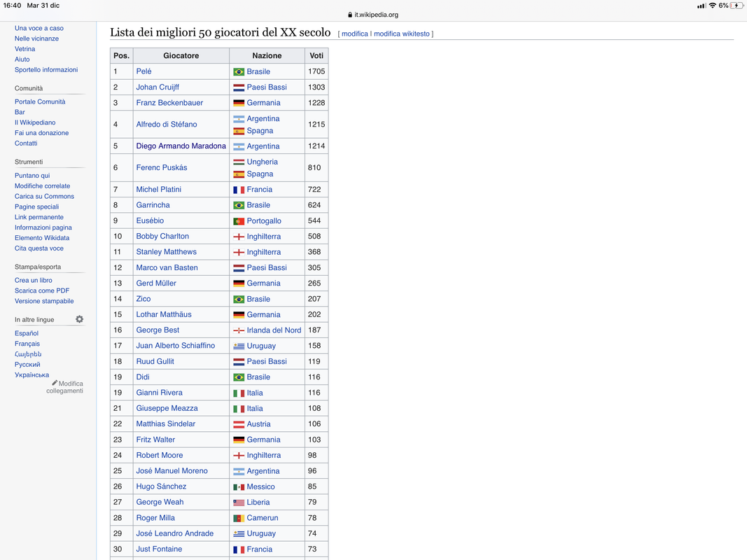Click Uruguay flag in Schiaffino row
747x560 pixels.
pos(239,346)
